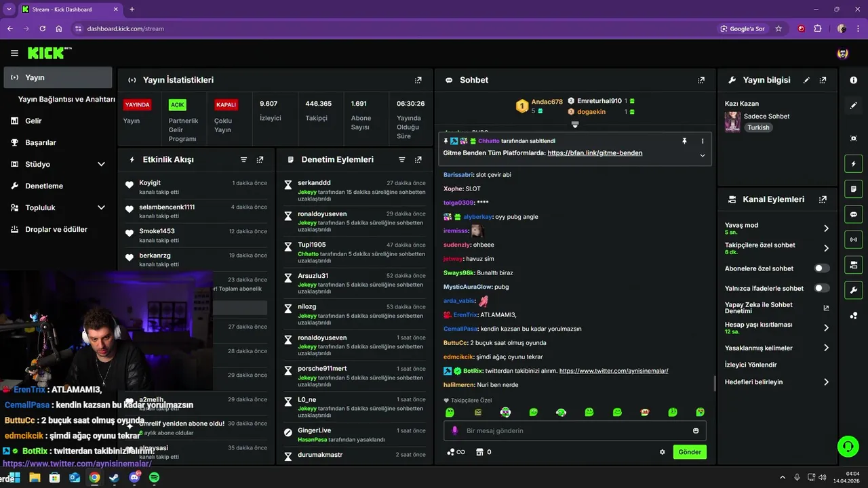The width and height of the screenshot is (868, 488).
Task: Open the emoji picker in message box
Action: (696, 431)
